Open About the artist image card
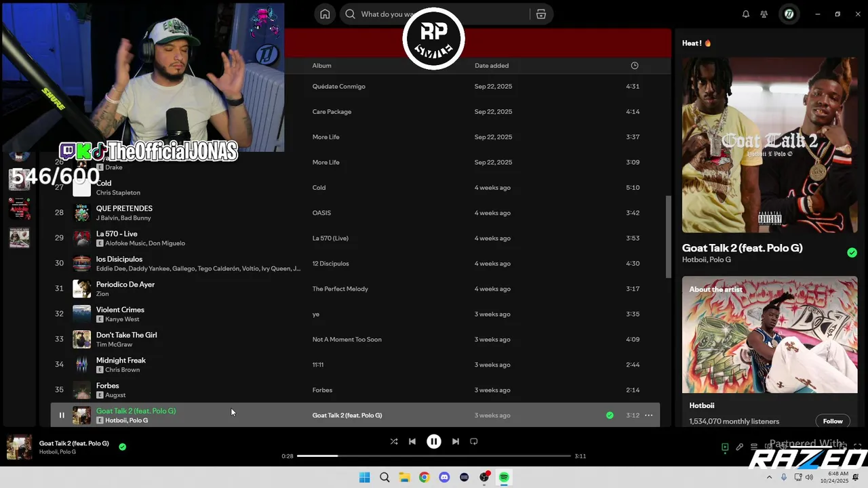The height and width of the screenshot is (488, 868). (770, 334)
